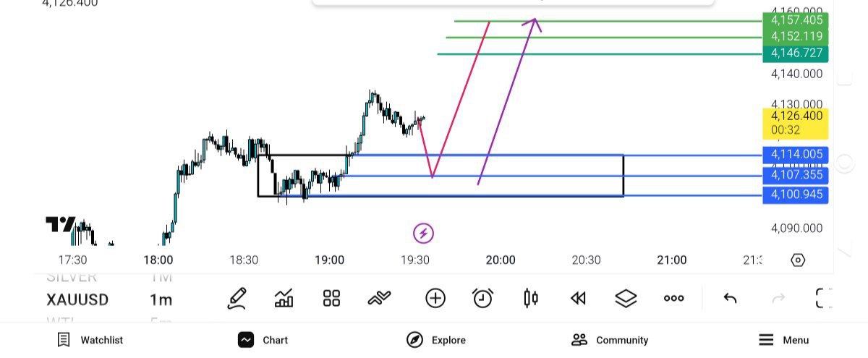This screenshot has height=358, width=868.
Task: Open the XAUUSD symbol selector
Action: click(77, 299)
